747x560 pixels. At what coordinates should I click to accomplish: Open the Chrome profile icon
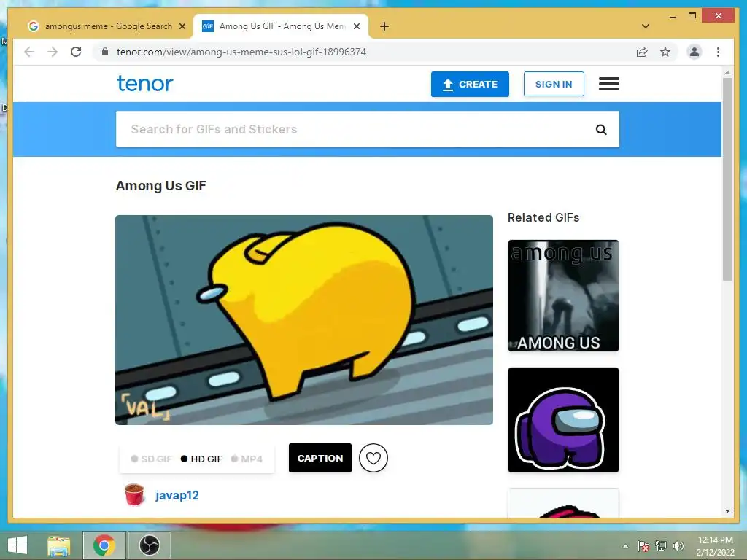pyautogui.click(x=694, y=52)
